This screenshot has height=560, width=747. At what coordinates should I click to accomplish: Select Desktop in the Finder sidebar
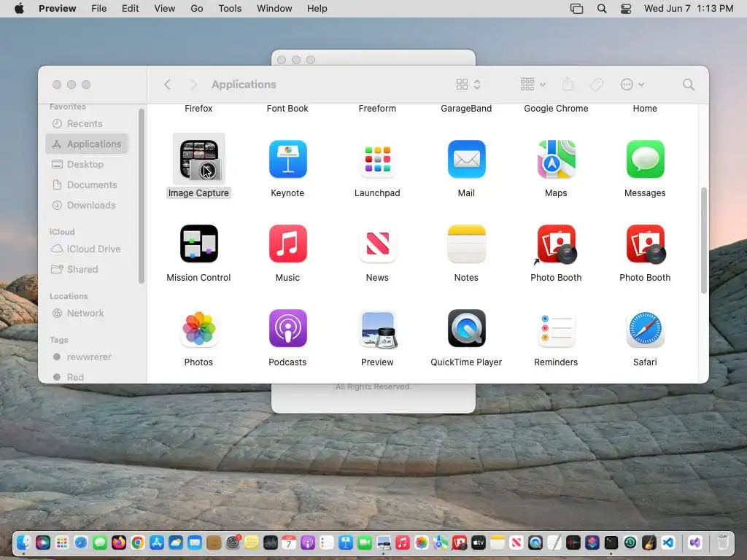coord(88,164)
